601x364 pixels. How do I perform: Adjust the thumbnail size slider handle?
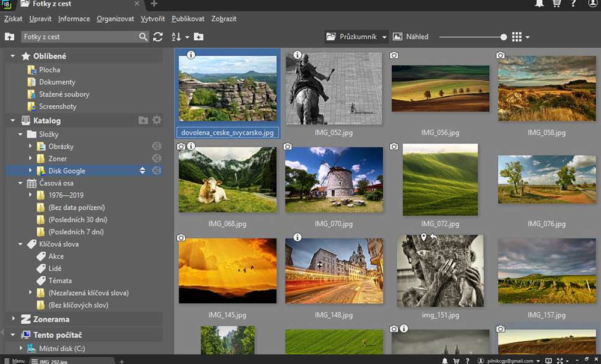click(x=504, y=37)
